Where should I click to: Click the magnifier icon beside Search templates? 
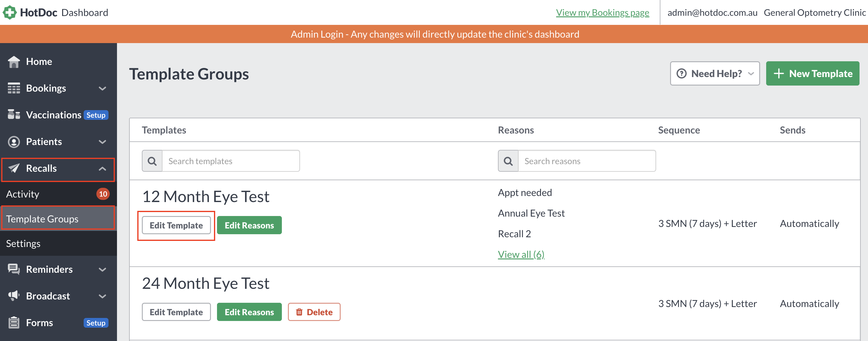[x=152, y=161]
